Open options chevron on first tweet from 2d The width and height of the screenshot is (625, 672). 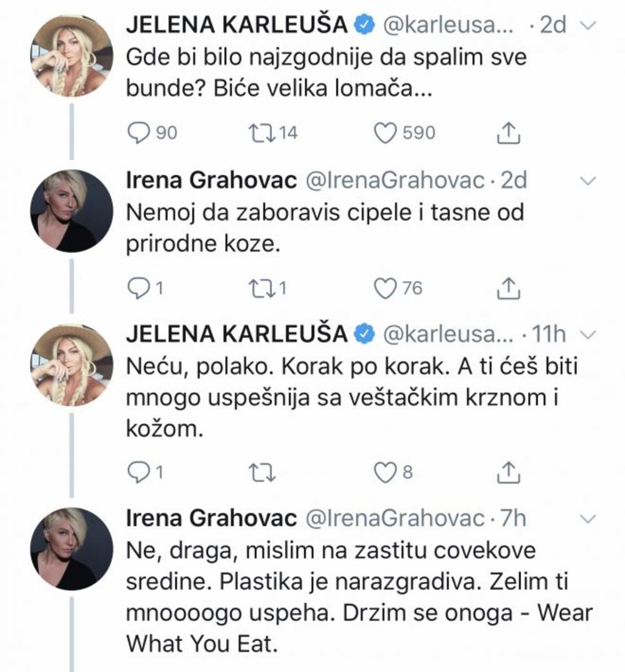click(587, 25)
